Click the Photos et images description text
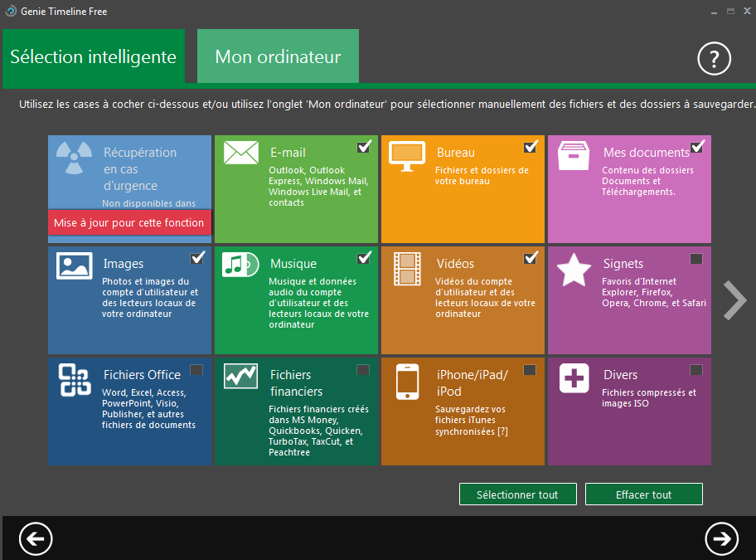 (x=150, y=298)
